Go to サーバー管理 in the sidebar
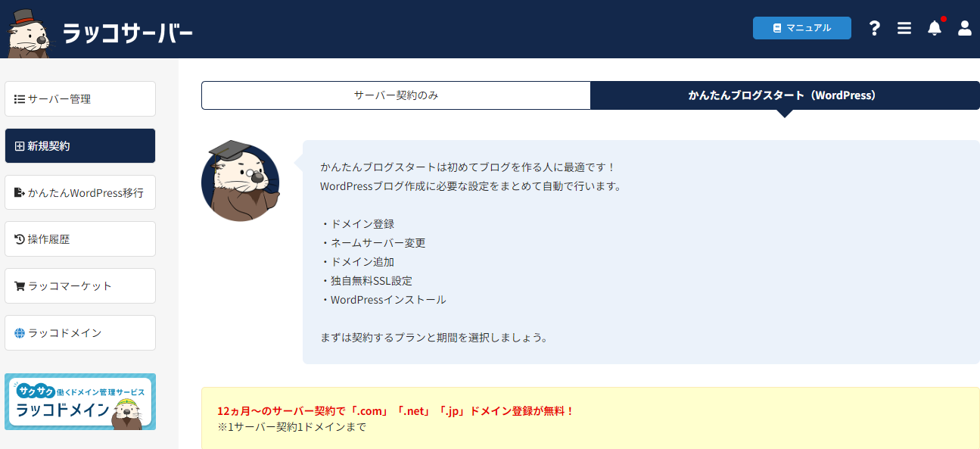The image size is (980, 449). coord(80,99)
